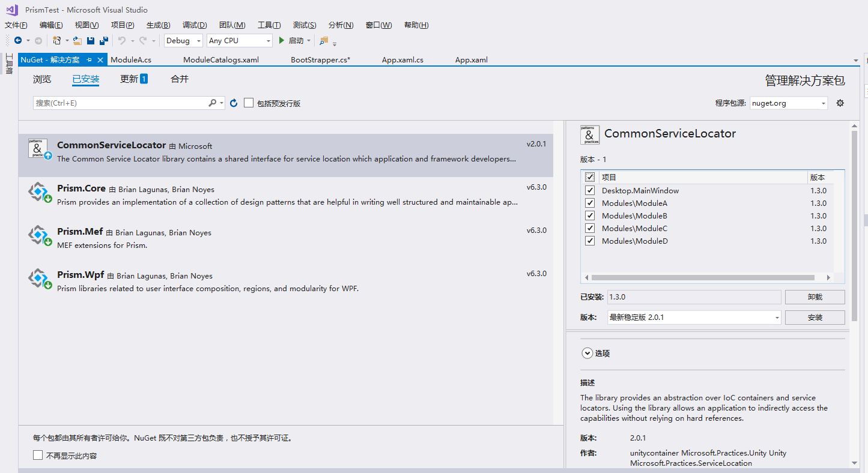The height and width of the screenshot is (473, 868).
Task: Expand the options section chevron
Action: [x=587, y=353]
